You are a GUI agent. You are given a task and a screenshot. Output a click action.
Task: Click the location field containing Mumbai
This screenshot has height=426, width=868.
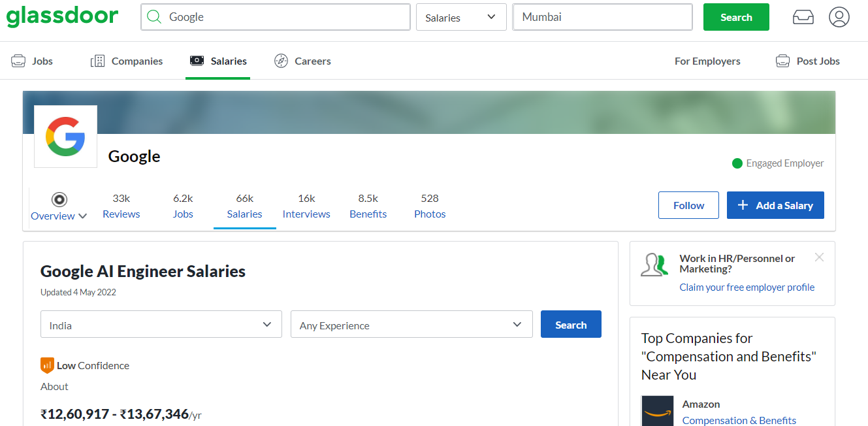[x=602, y=17]
